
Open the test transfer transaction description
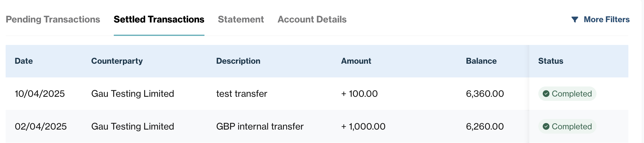pyautogui.click(x=242, y=94)
